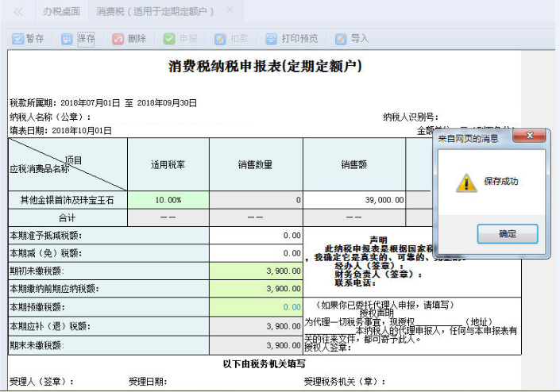This screenshot has width=560, height=392.
Task: Click the 10.00% applicable tax rate cell
Action: pyautogui.click(x=168, y=200)
